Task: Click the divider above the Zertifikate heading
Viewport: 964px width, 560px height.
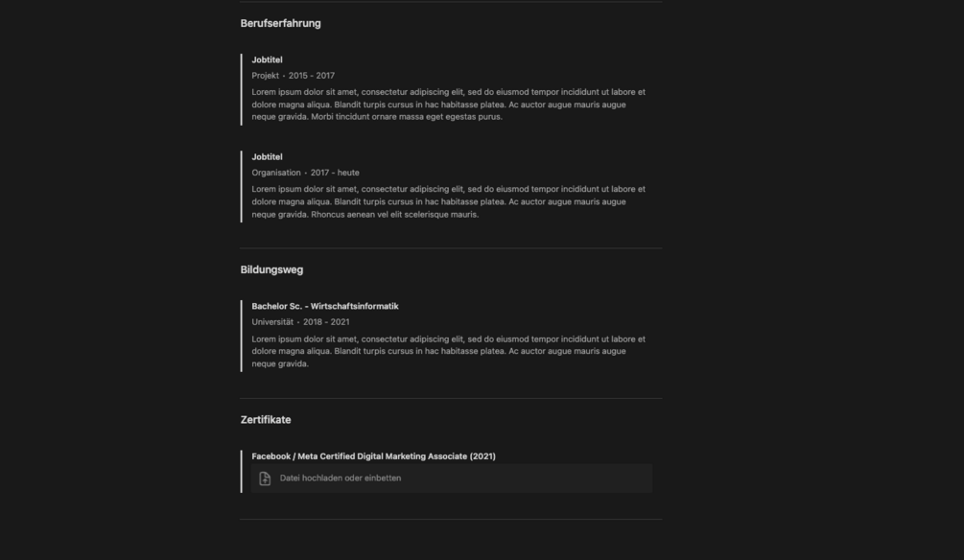Action: tap(451, 398)
